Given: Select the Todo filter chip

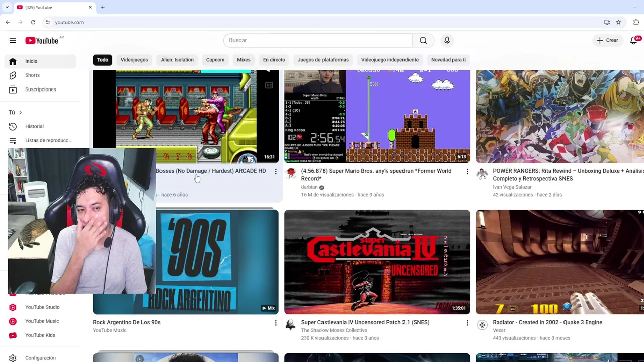Looking at the screenshot, I should 103,60.
